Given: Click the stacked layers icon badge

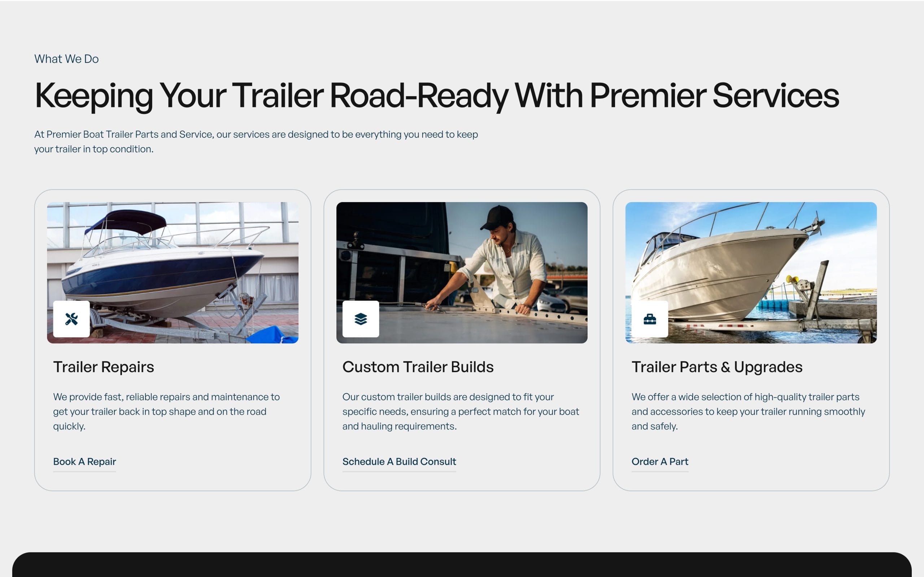Looking at the screenshot, I should [361, 319].
